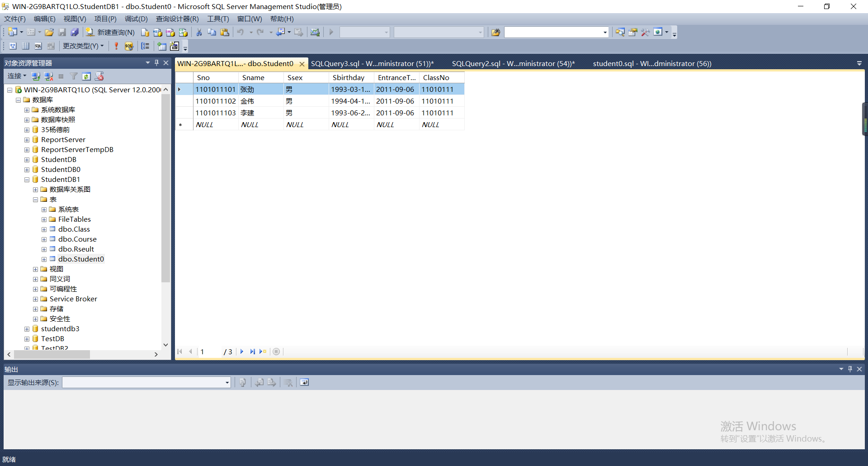Click the Find in Files binoculars icon
This screenshot has height=466, width=868.
point(495,32)
